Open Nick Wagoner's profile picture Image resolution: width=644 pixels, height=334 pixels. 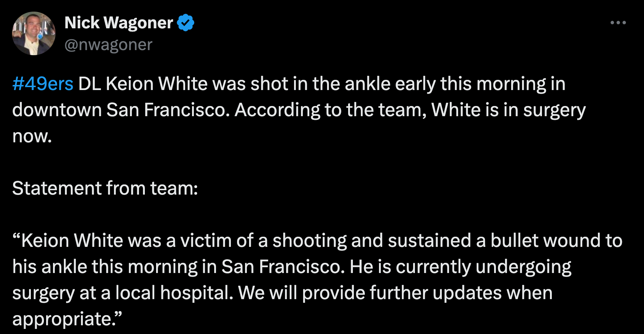(x=34, y=33)
